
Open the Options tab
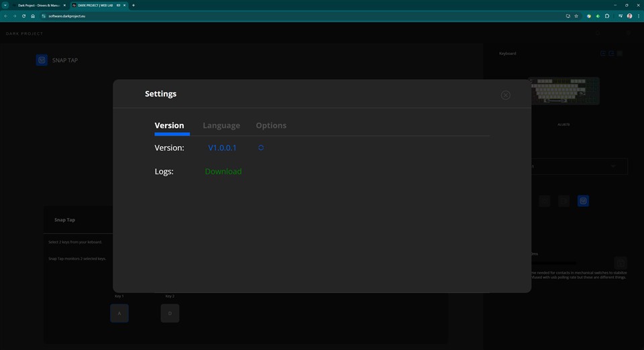pos(271,125)
